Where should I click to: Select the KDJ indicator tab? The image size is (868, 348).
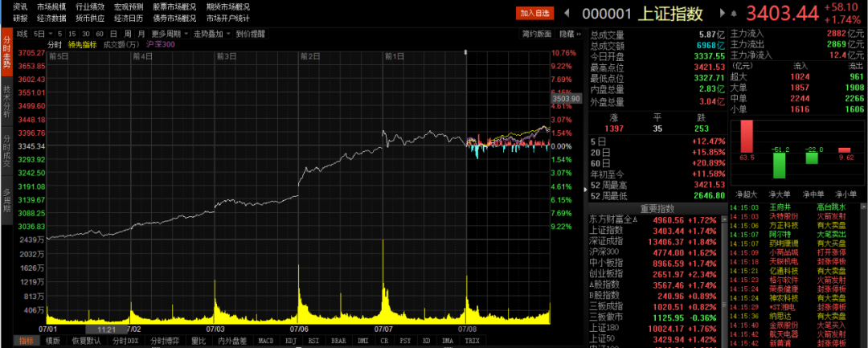tap(290, 342)
